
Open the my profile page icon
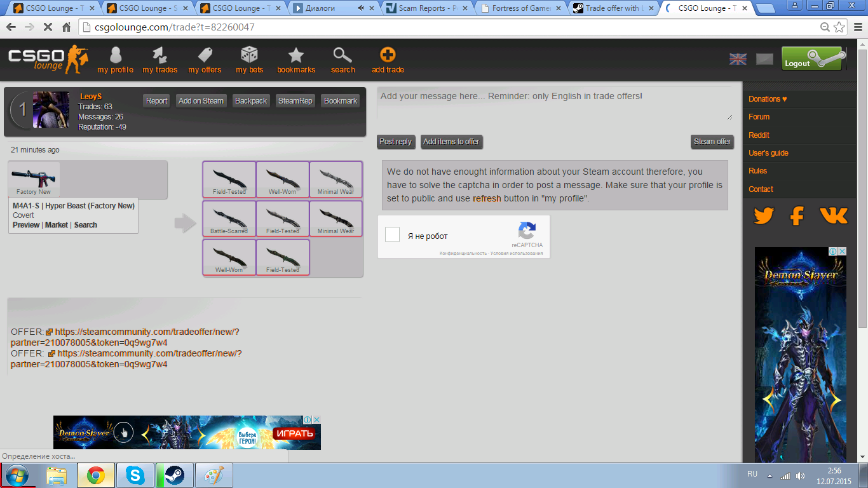pos(115,56)
